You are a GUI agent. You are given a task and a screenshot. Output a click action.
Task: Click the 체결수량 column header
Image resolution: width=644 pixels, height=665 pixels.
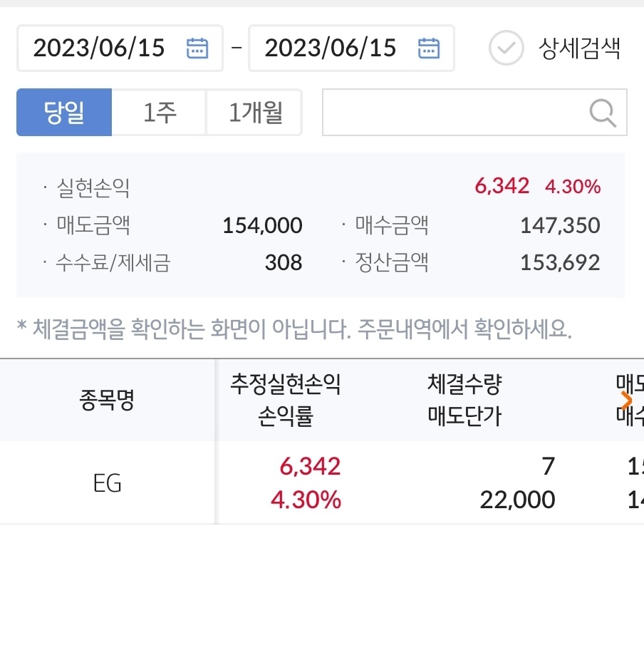coord(464,384)
